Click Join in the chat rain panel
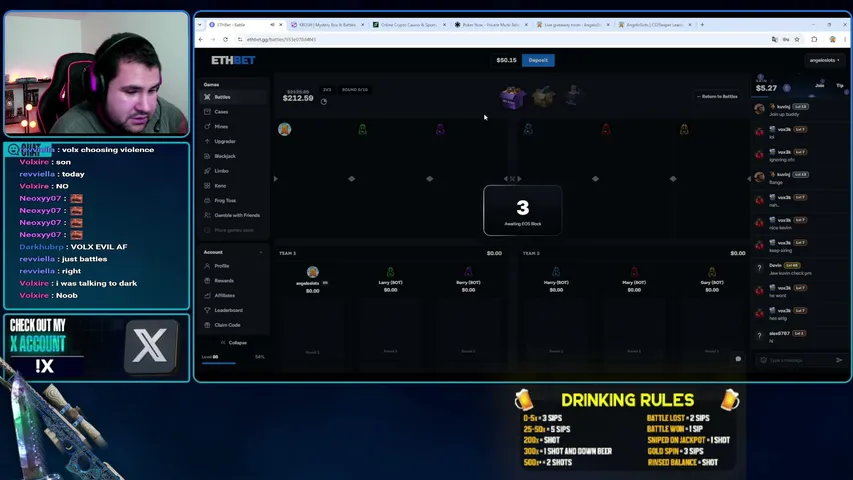The height and width of the screenshot is (480, 853). tap(819, 85)
